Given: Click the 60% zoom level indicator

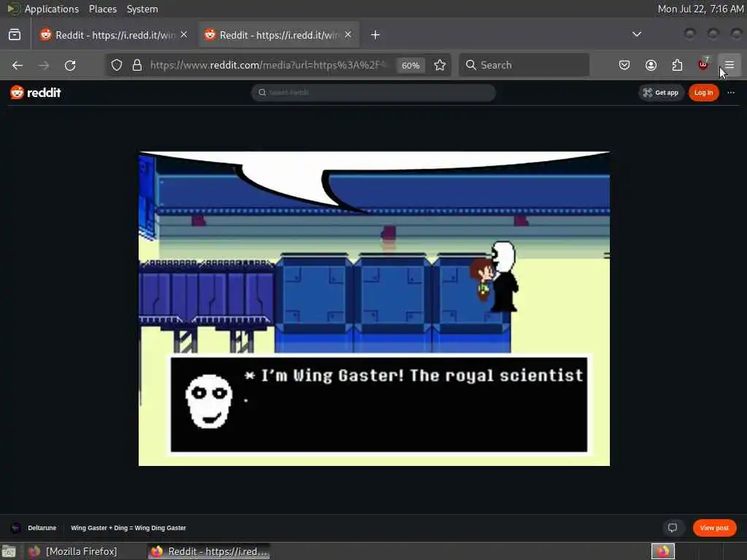Looking at the screenshot, I should [410, 65].
